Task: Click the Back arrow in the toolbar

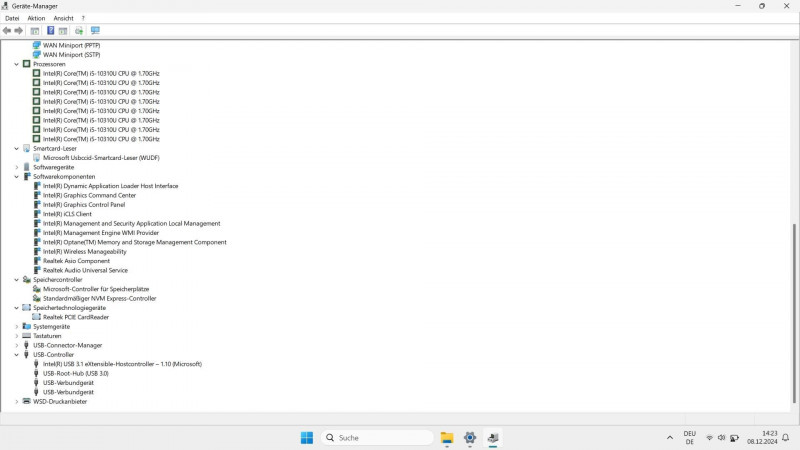Action: click(x=7, y=31)
